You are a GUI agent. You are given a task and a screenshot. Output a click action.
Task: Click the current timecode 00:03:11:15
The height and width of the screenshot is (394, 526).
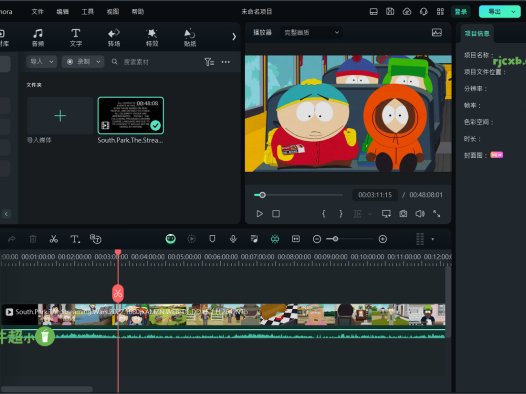[x=375, y=195]
